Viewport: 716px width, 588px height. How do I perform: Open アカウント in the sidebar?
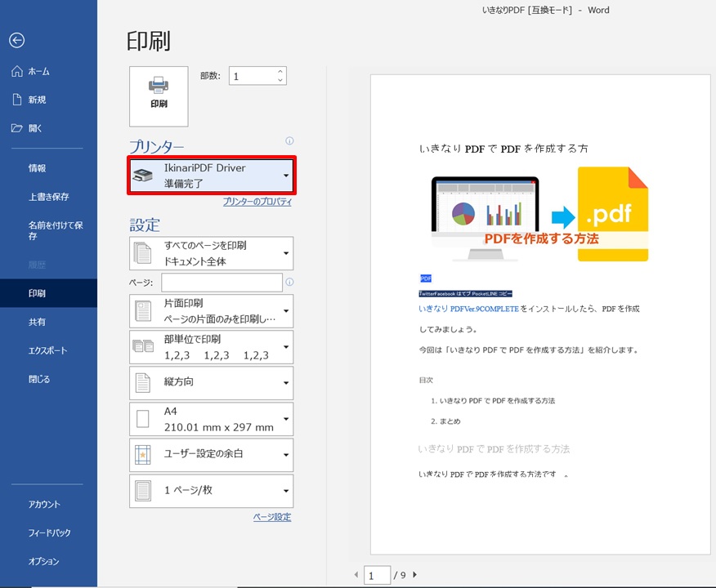48,504
